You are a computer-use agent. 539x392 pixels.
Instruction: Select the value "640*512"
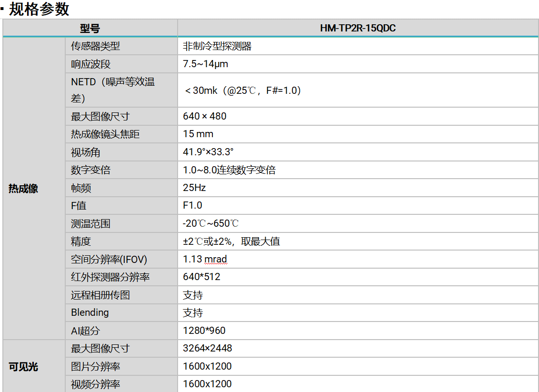[x=201, y=277]
